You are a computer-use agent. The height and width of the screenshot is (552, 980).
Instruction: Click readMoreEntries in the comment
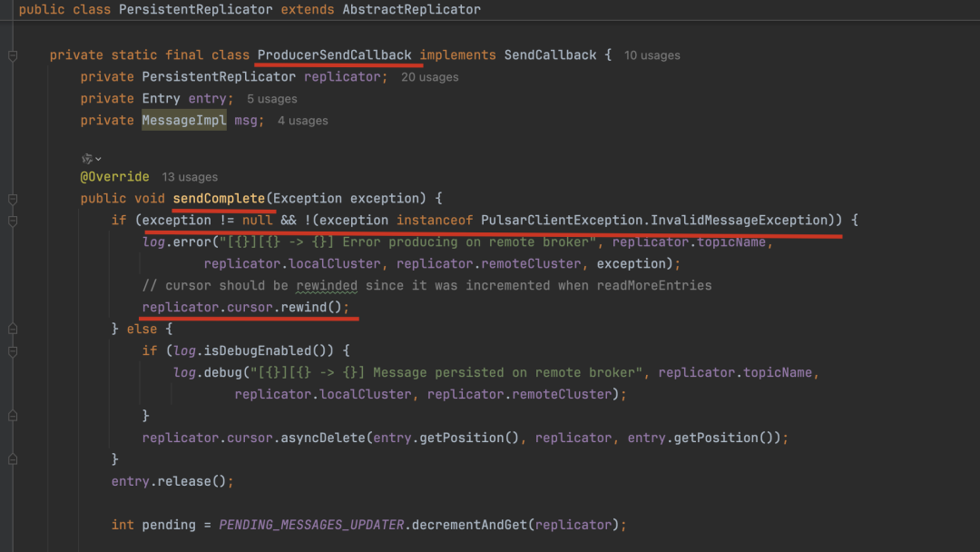click(654, 286)
